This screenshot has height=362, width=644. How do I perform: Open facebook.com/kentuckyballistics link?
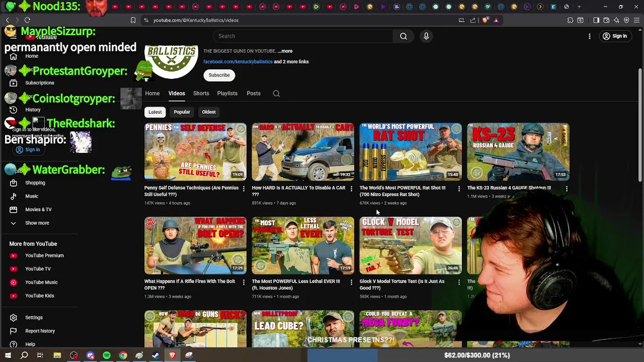[238, 62]
